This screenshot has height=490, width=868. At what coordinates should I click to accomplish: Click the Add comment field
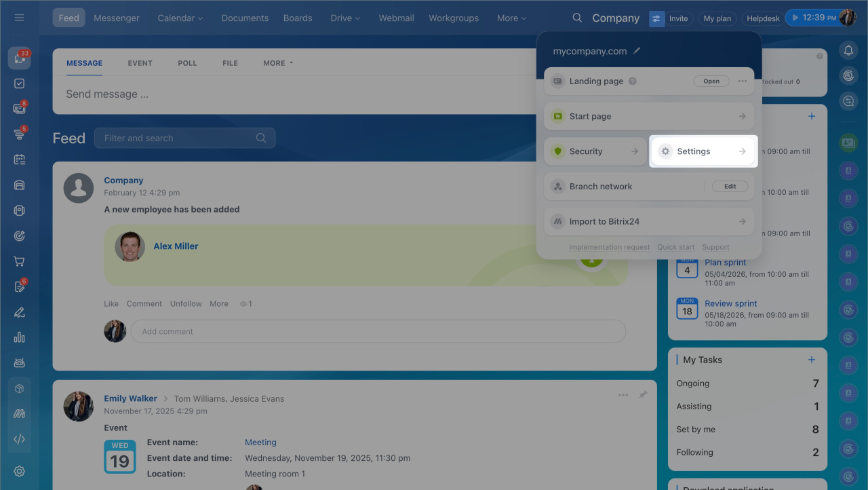[x=378, y=332]
